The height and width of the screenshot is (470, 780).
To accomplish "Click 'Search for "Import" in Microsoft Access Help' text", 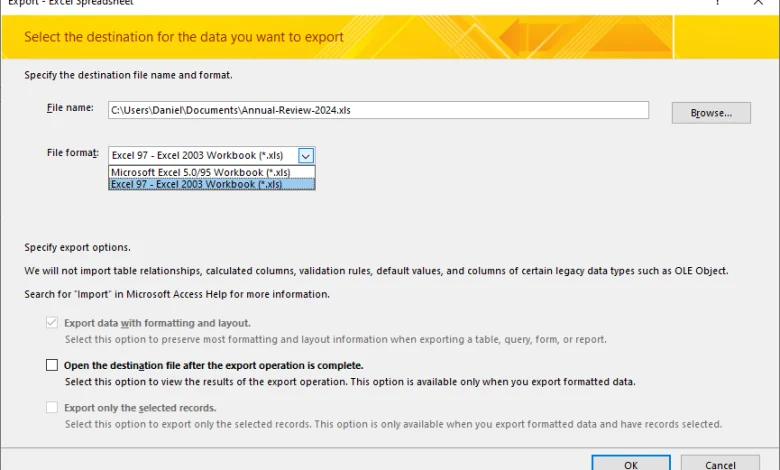I will tap(177, 294).
